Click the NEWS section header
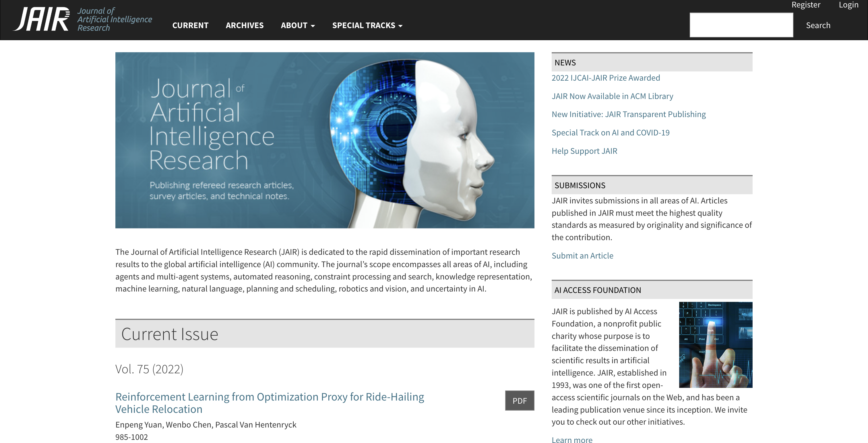868x443 pixels. (x=652, y=62)
